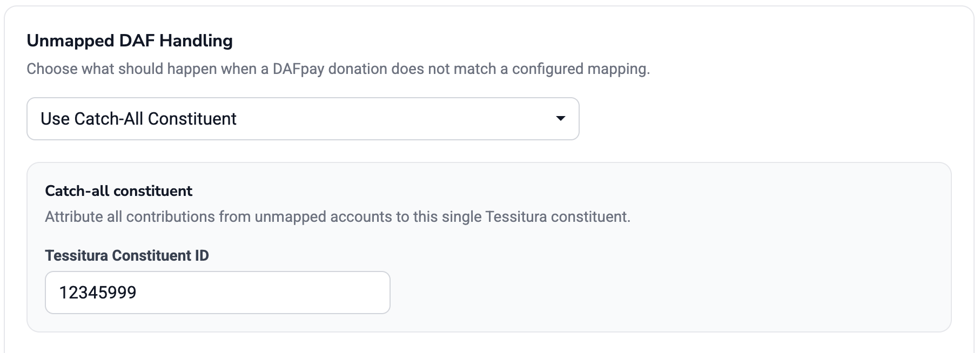Click the 12345999 value in the field

click(98, 293)
